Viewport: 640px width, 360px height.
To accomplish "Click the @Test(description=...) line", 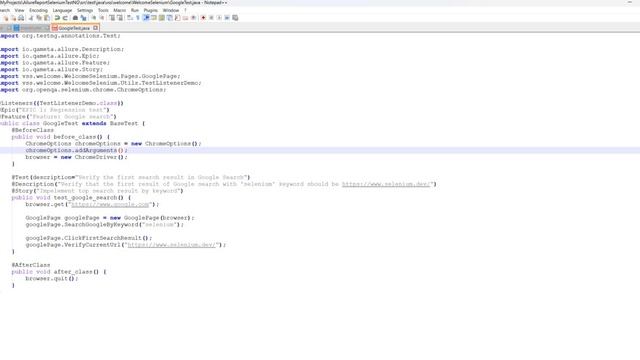I will tap(131, 177).
